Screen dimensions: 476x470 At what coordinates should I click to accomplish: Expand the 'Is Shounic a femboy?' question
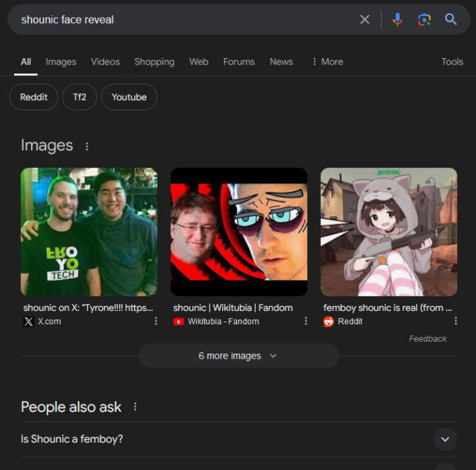[x=444, y=439]
